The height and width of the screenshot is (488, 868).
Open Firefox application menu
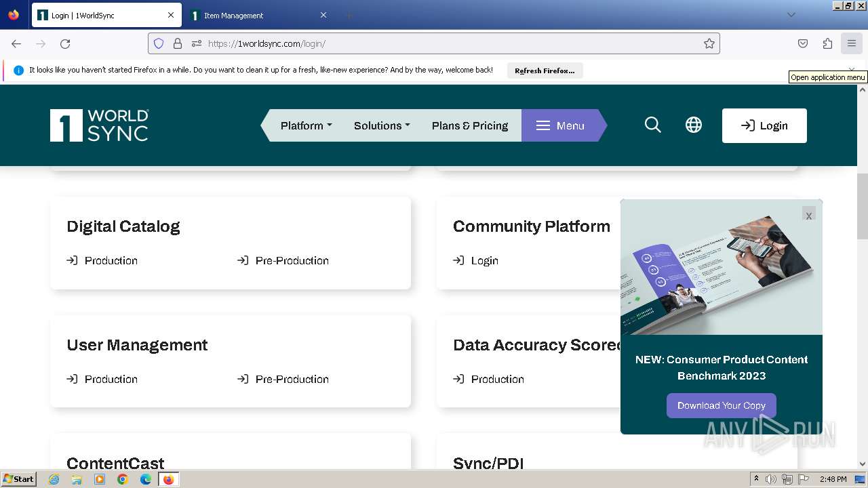click(x=852, y=43)
